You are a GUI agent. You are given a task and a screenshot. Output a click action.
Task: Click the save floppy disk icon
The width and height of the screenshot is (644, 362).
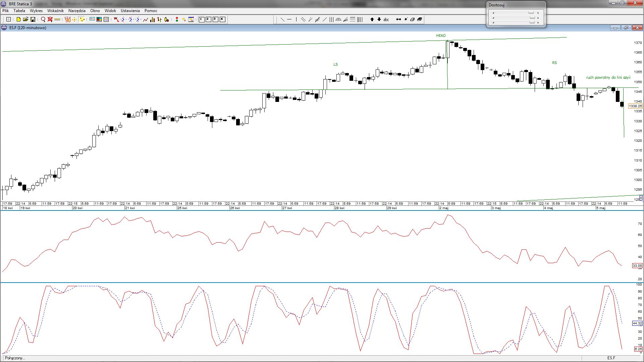pos(33,19)
